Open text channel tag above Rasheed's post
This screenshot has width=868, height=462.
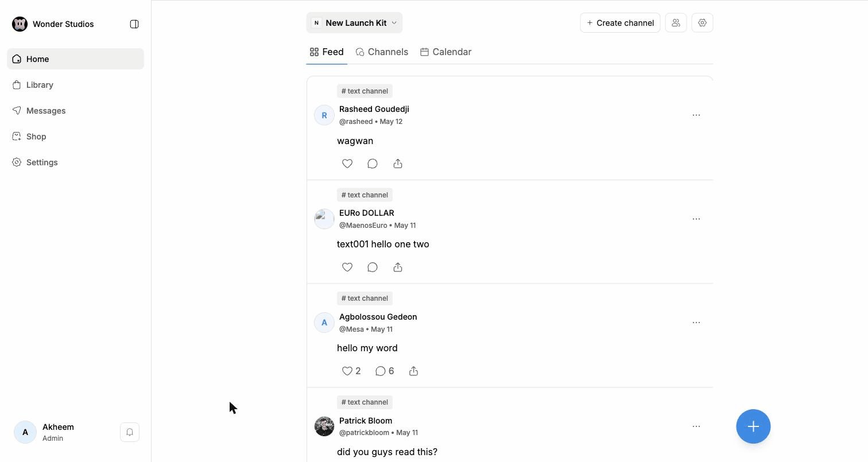point(365,91)
